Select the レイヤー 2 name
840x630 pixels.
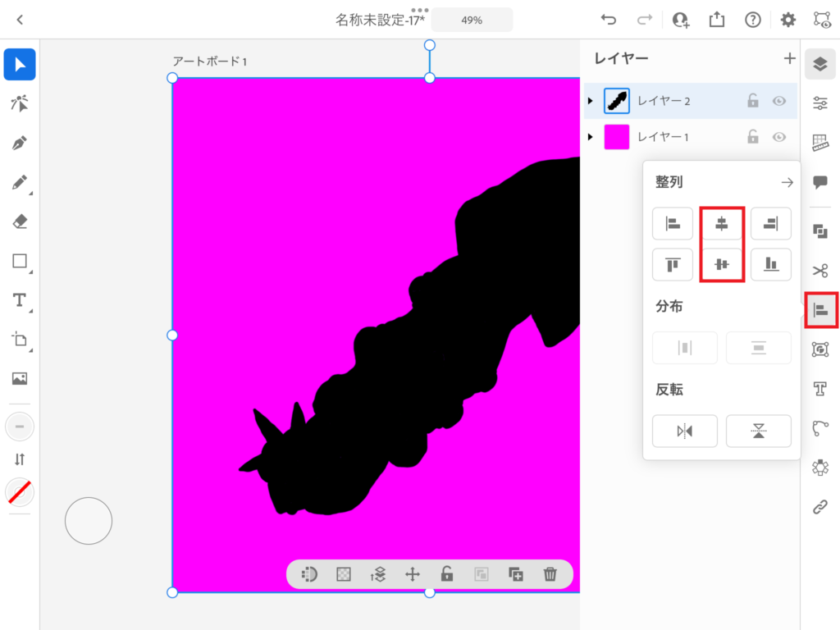663,101
